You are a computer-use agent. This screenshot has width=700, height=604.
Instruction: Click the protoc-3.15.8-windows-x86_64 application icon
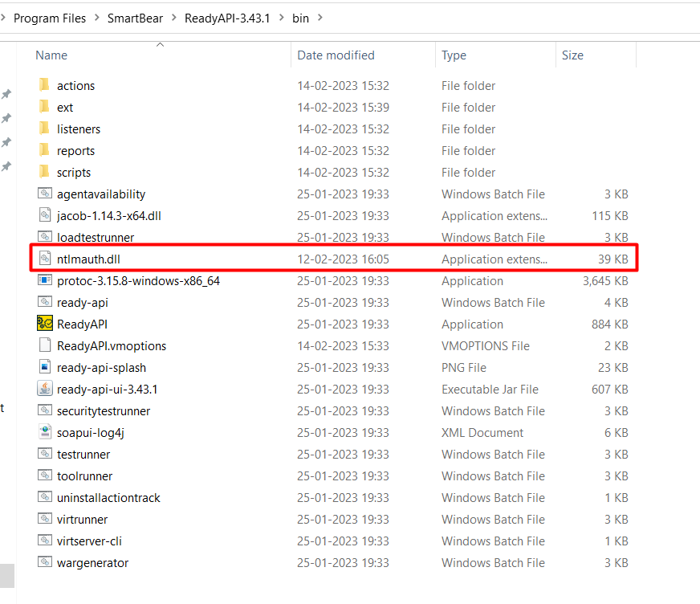[45, 281]
